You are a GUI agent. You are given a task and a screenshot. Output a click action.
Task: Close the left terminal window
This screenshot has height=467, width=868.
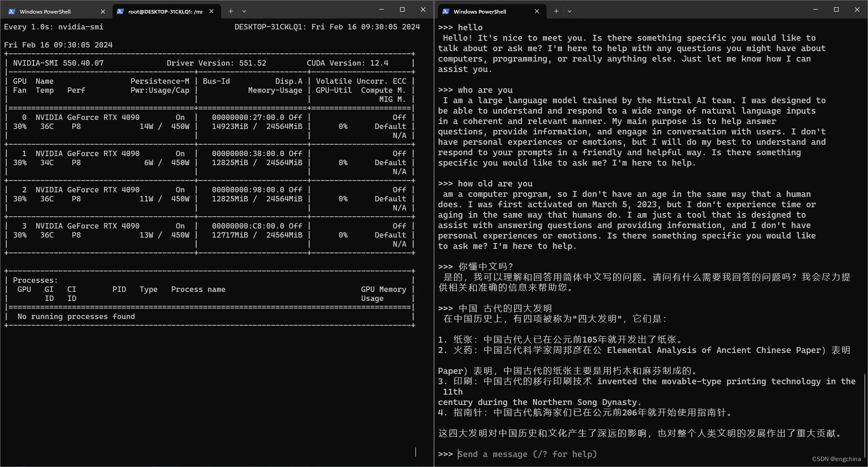tap(423, 10)
